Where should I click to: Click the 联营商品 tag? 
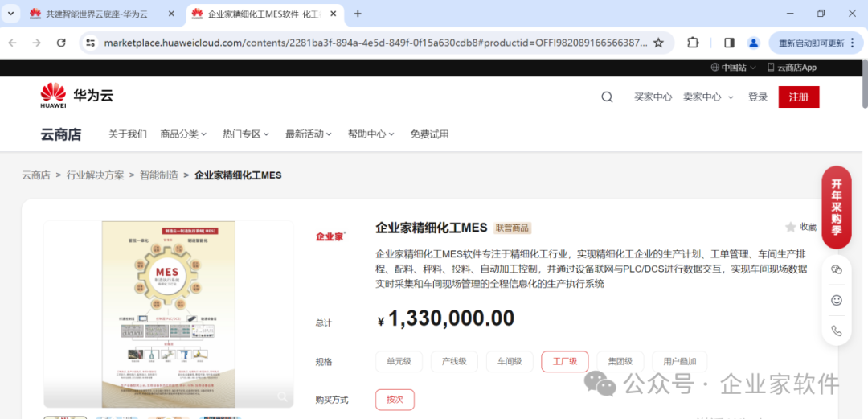coord(513,228)
